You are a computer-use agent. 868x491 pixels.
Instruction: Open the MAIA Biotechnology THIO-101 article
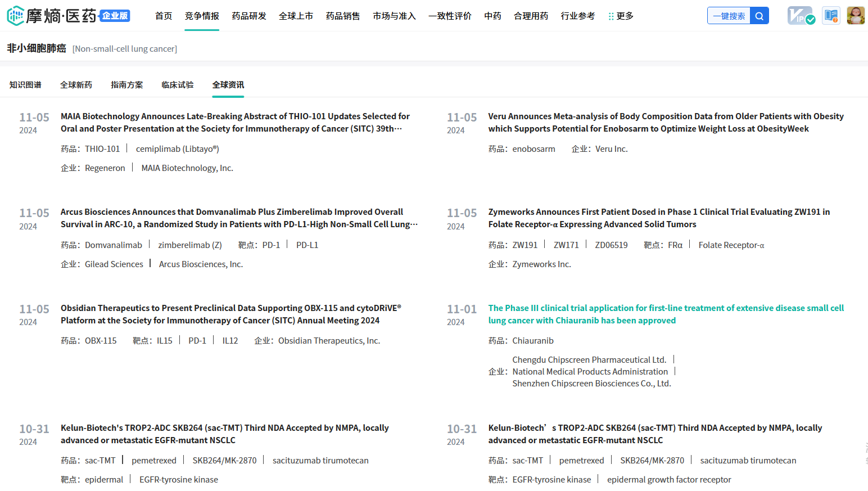tap(235, 123)
